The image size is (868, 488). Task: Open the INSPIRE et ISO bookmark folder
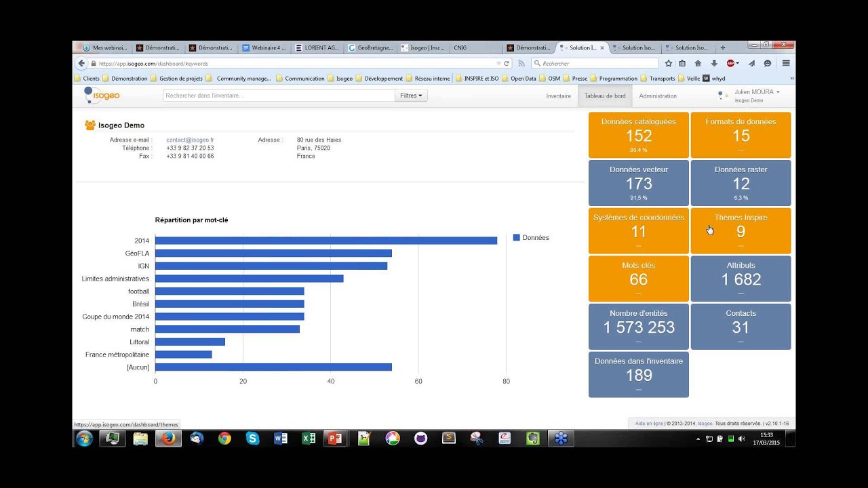477,79
